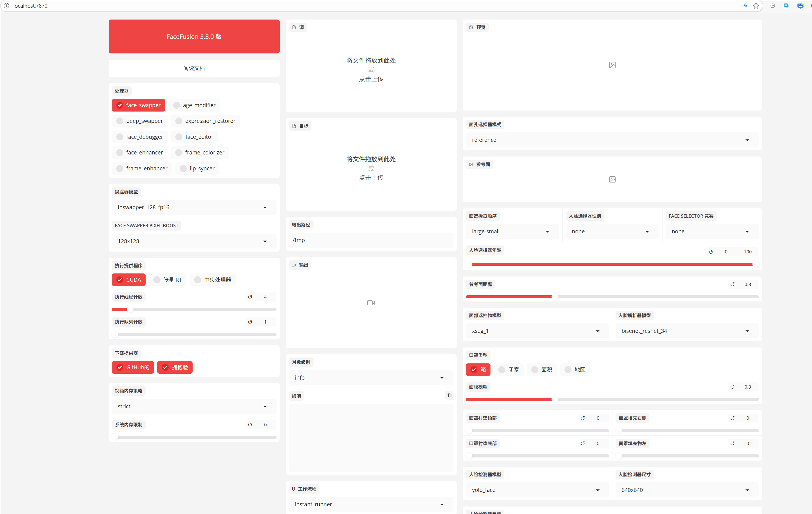
Task: View site information icon beside localhost:7870
Action: click(6, 6)
